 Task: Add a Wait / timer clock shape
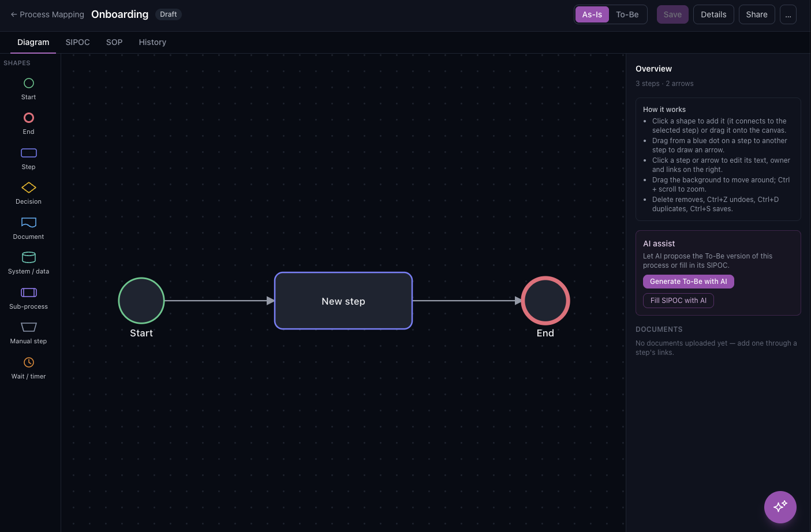29,362
